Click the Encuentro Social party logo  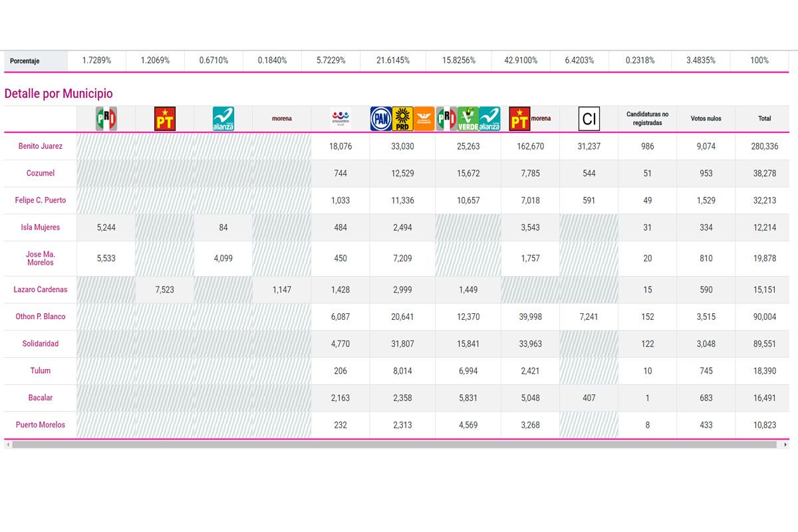click(x=340, y=118)
